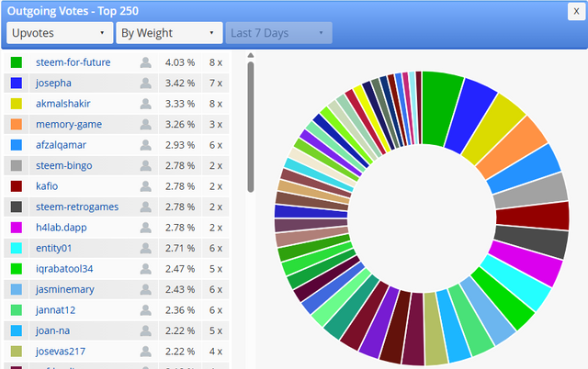This screenshot has height=369, width=588.
Task: Open iqrabatool34 account link
Action: click(x=64, y=268)
